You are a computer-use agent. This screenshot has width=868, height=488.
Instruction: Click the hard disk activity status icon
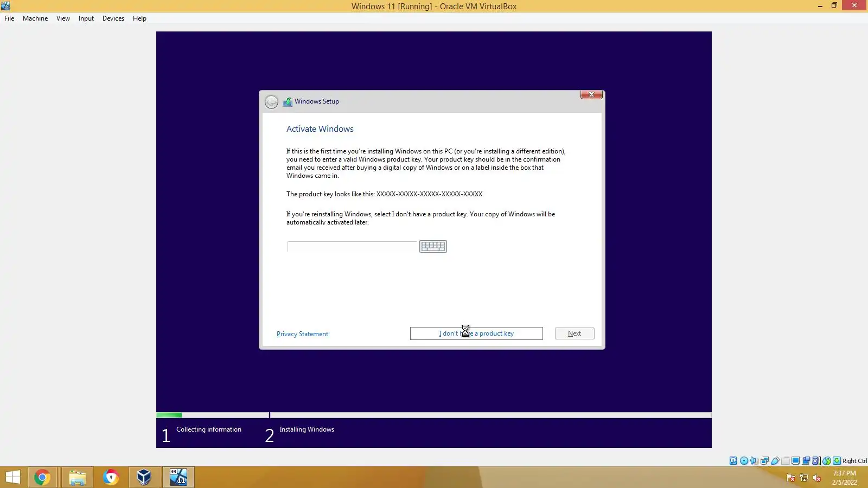click(x=733, y=461)
